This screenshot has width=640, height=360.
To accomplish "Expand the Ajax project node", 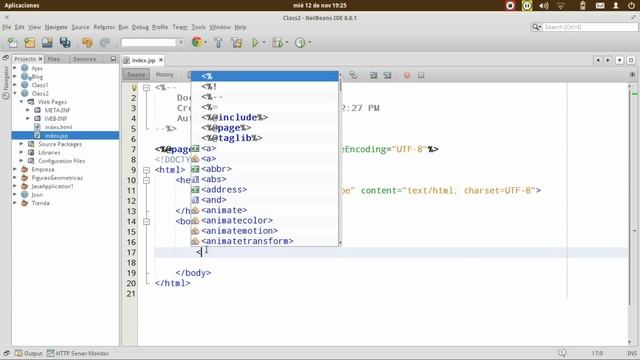I will (x=15, y=68).
